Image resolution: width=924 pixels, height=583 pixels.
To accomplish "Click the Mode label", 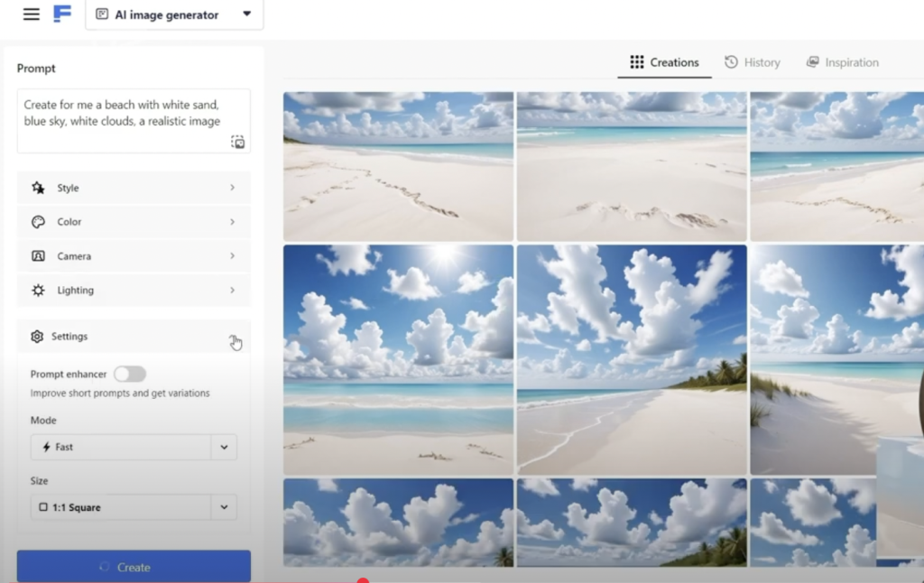I will point(43,421).
